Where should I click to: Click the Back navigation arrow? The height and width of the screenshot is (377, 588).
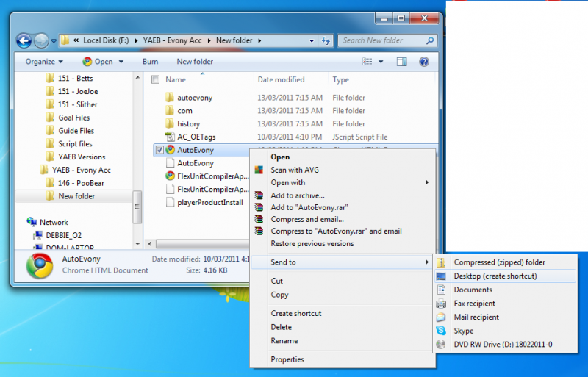coord(24,41)
